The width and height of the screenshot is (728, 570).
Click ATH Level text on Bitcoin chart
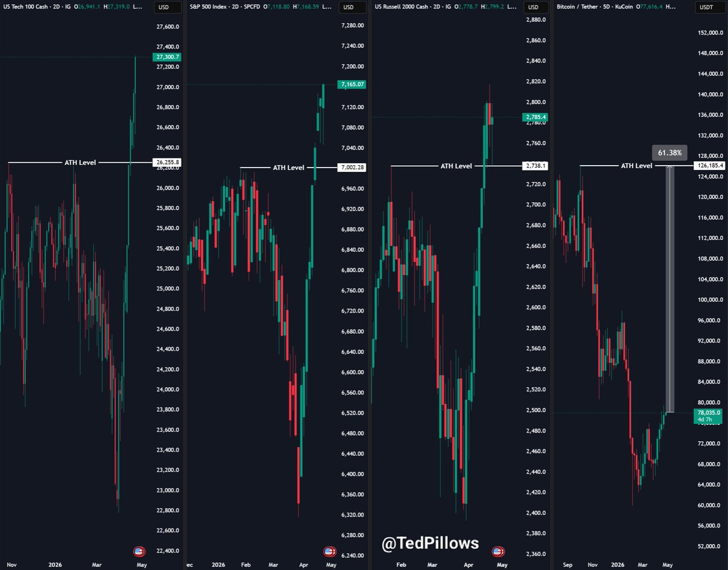click(636, 165)
